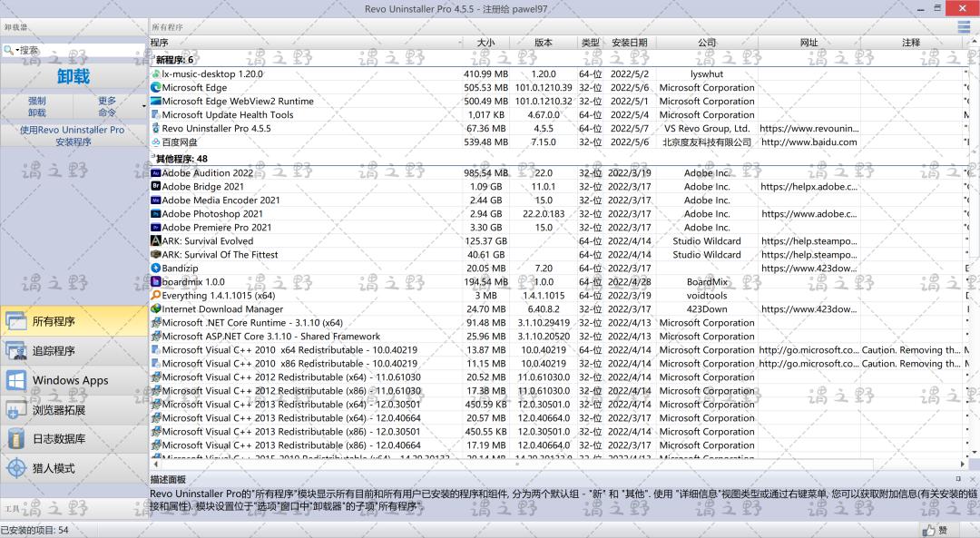Click horizontal scrollbar left arrow
The width and height of the screenshot is (980, 538).
pyautogui.click(x=155, y=464)
